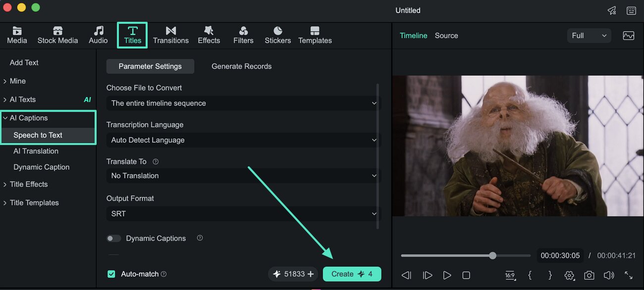This screenshot has height=290, width=644.
Task: Open the Output Format dropdown
Action: pyautogui.click(x=243, y=214)
